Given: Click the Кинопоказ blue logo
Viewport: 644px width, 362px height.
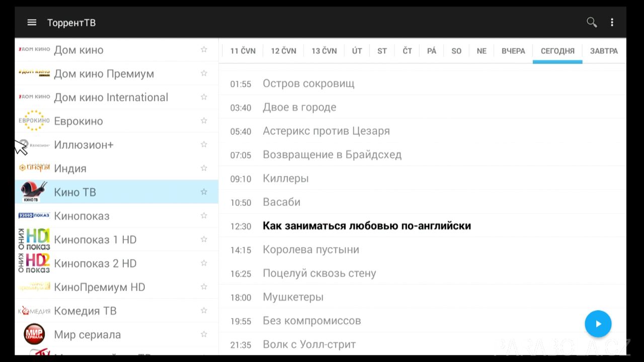Looking at the screenshot, I should (x=34, y=215).
